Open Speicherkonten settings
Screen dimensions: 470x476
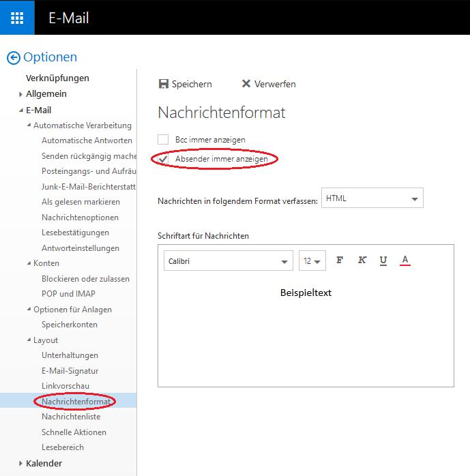pyautogui.click(x=70, y=325)
